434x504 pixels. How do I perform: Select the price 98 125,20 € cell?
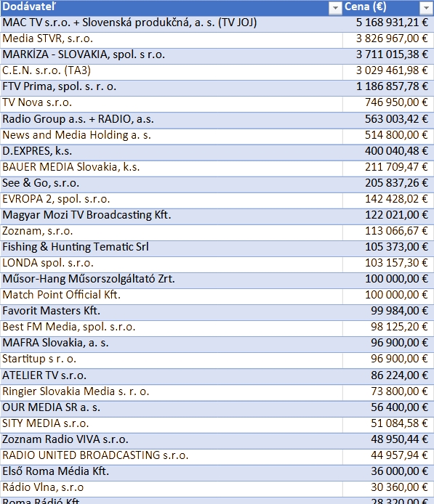(x=388, y=328)
